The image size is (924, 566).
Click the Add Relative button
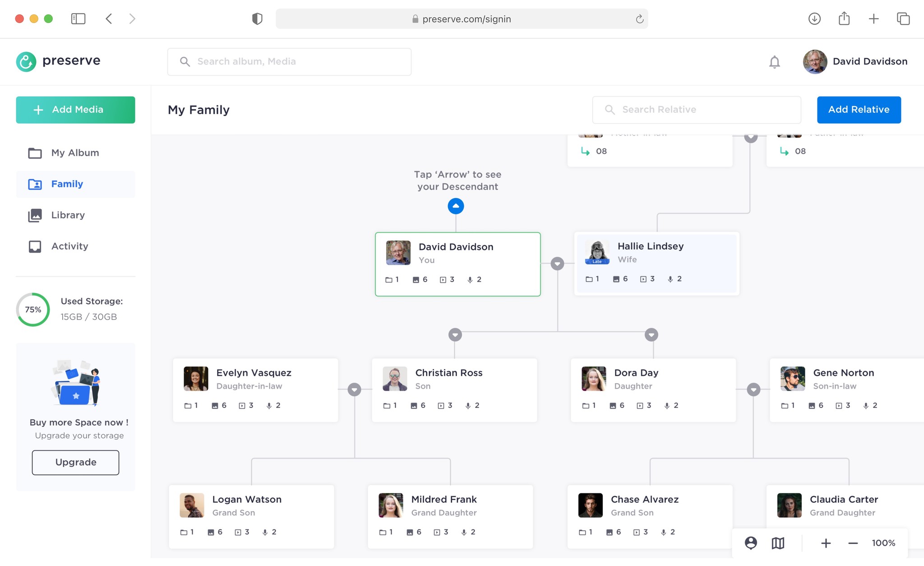tap(859, 110)
